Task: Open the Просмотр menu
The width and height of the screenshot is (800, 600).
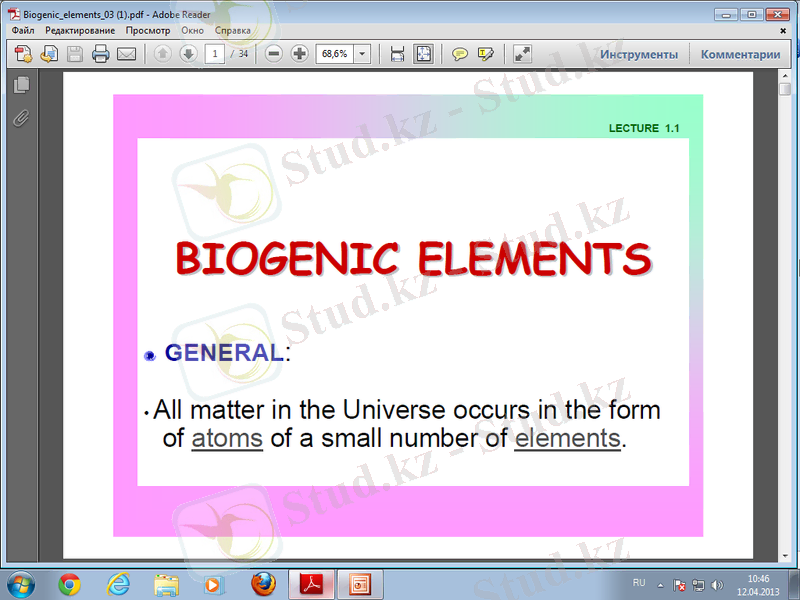Action: coord(147,31)
